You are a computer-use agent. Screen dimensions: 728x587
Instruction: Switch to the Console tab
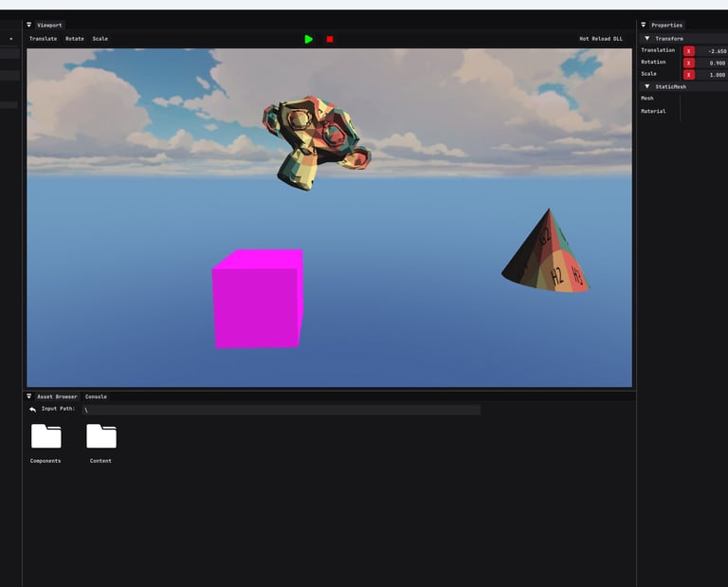(x=96, y=396)
